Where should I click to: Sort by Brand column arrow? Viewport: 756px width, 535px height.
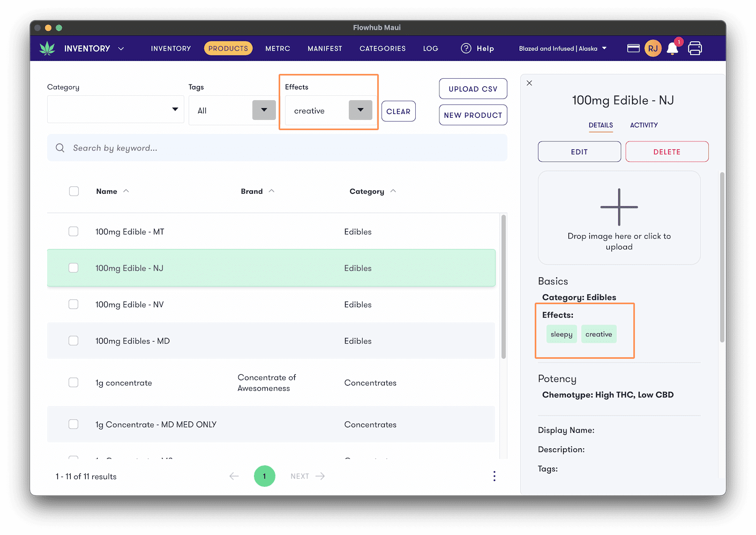tap(272, 191)
